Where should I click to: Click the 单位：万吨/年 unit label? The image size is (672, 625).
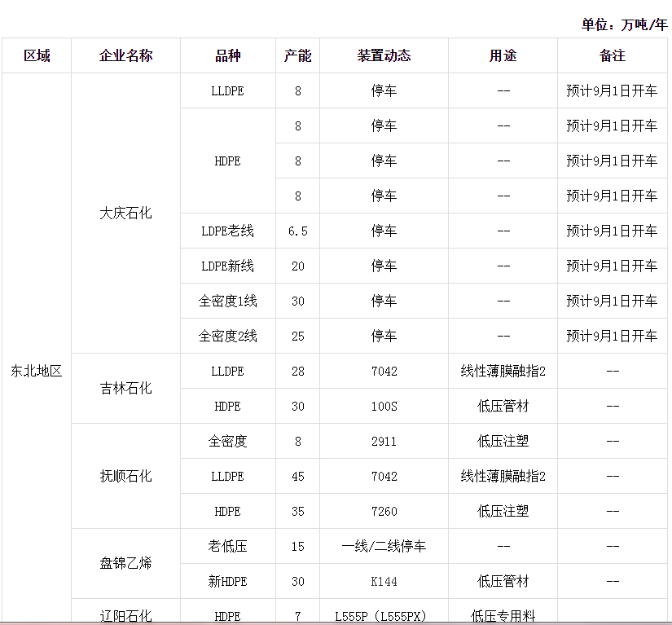(x=624, y=24)
